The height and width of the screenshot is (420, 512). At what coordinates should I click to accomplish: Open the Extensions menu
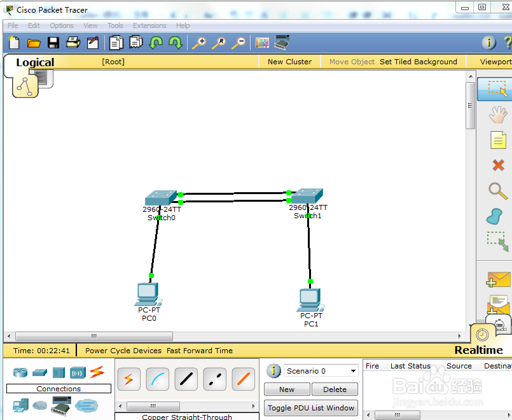[x=149, y=25]
